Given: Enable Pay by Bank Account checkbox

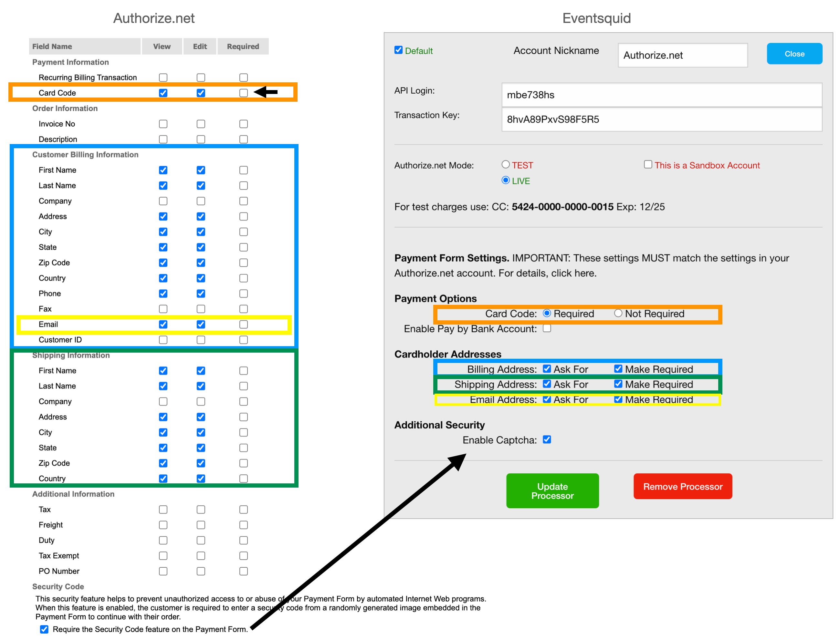Looking at the screenshot, I should tap(547, 328).
